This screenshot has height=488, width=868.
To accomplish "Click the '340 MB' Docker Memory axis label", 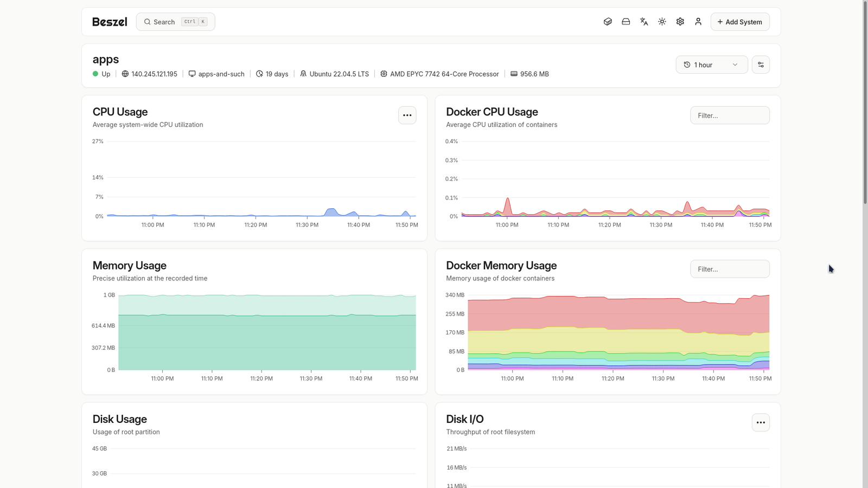I will coord(455,295).
